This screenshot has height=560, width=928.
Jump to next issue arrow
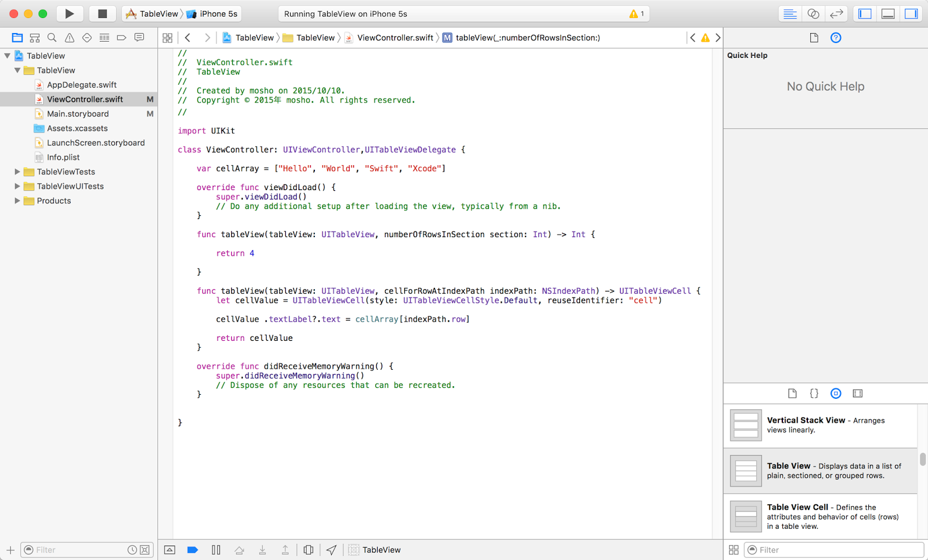718,38
